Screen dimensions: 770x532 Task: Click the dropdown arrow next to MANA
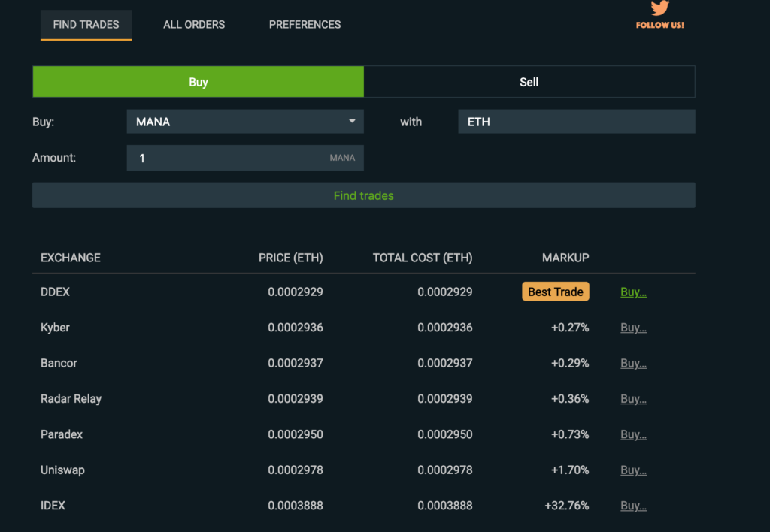(x=352, y=121)
